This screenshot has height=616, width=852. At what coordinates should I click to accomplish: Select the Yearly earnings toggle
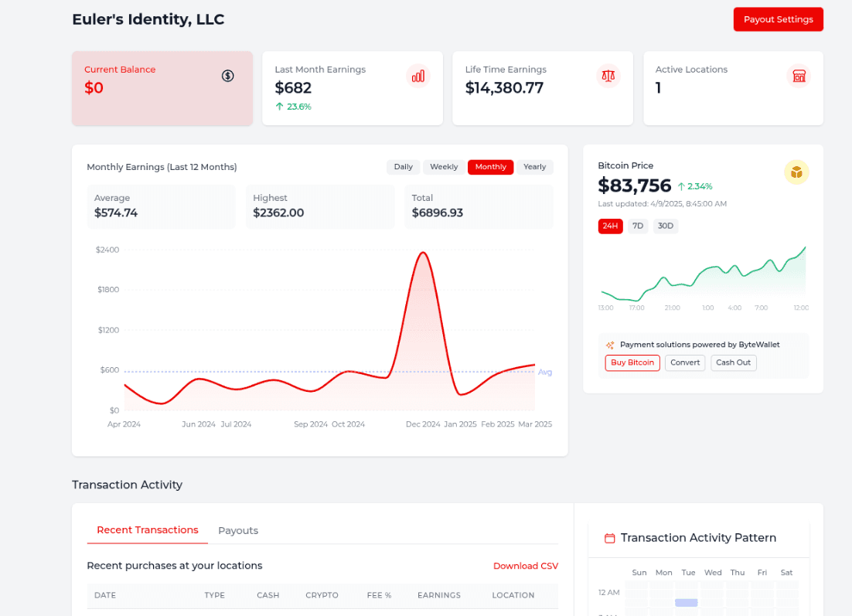tap(534, 166)
